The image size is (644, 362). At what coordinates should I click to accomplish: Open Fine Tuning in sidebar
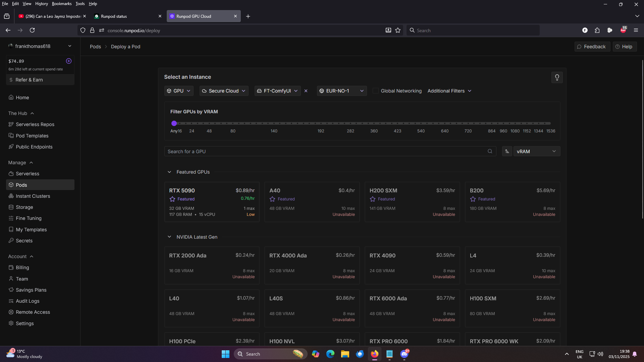coord(29,218)
